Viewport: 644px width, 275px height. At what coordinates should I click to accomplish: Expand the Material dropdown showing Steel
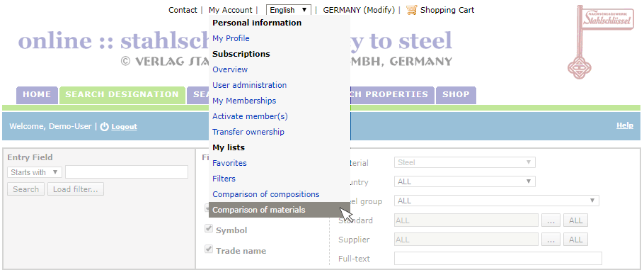coord(464,162)
